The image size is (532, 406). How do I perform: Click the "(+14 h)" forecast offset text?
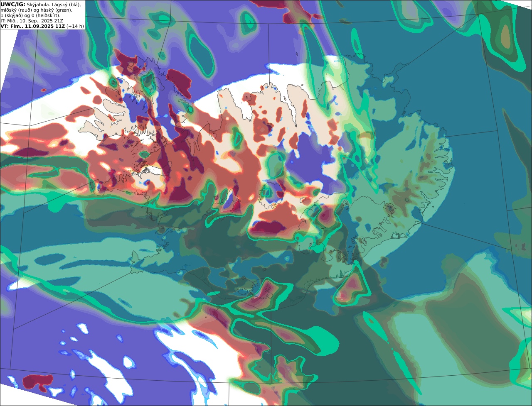(75, 26)
